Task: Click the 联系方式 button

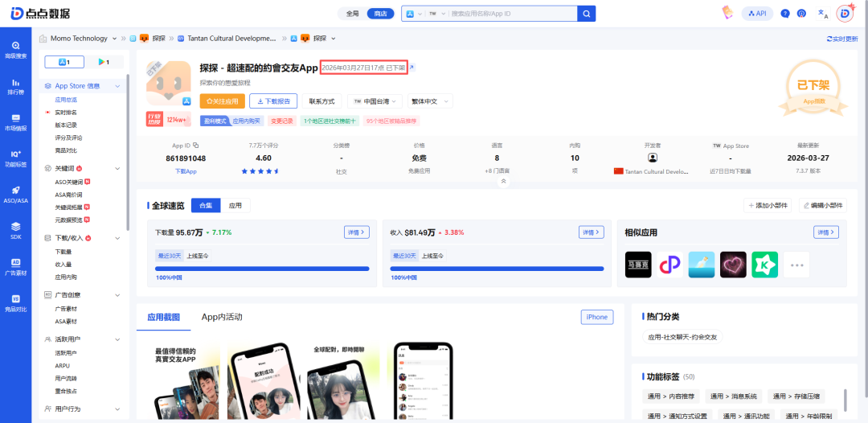Action: 321,101
